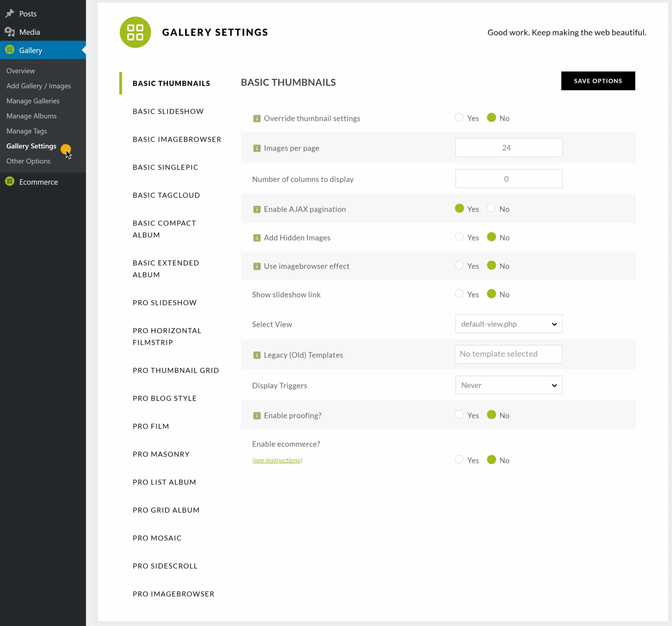Select Yes for Enable proofing?
This screenshot has width=672, height=626.
tap(459, 414)
